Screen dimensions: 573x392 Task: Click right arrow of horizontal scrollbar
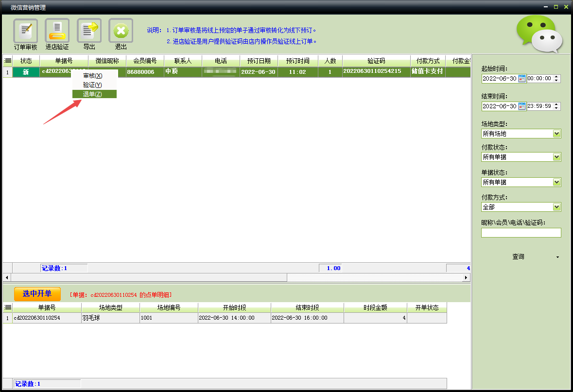pyautogui.click(x=467, y=277)
